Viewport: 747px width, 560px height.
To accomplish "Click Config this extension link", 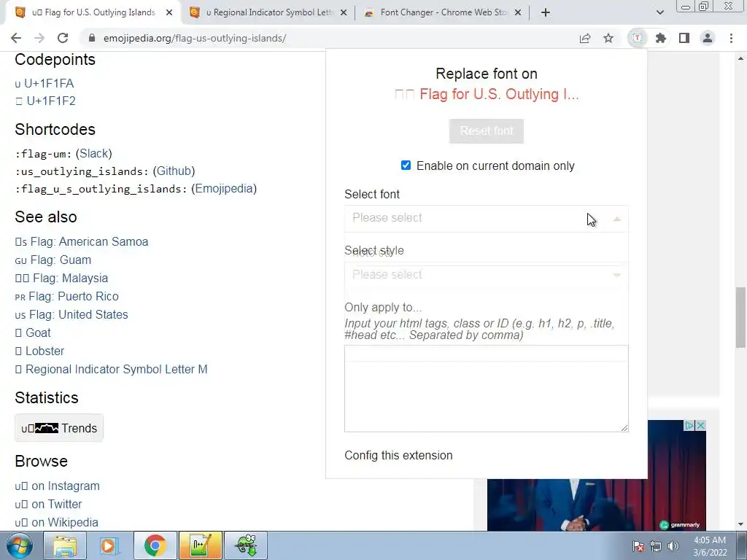I will (398, 455).
